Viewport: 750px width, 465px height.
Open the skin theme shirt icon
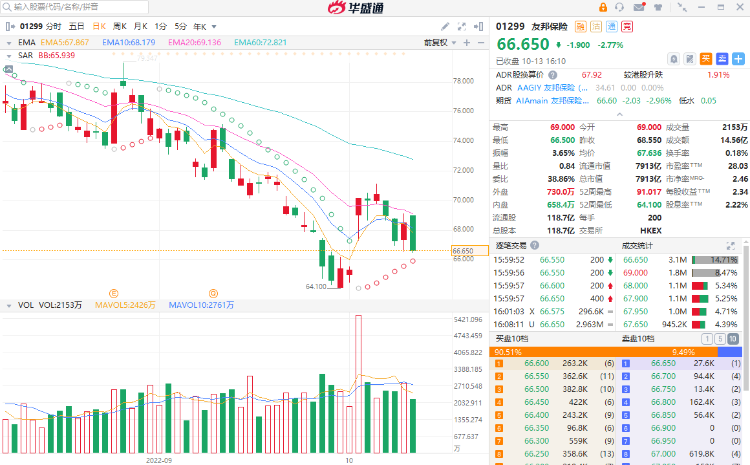click(658, 7)
